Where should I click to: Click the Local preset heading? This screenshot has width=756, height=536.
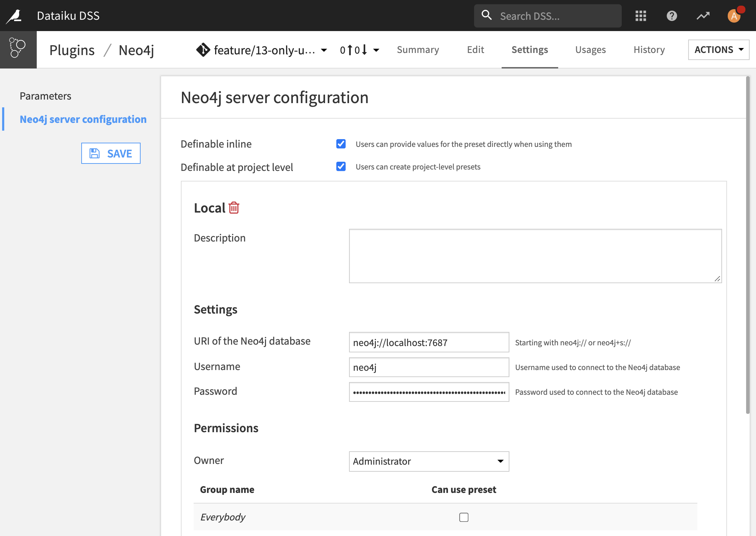pos(209,208)
